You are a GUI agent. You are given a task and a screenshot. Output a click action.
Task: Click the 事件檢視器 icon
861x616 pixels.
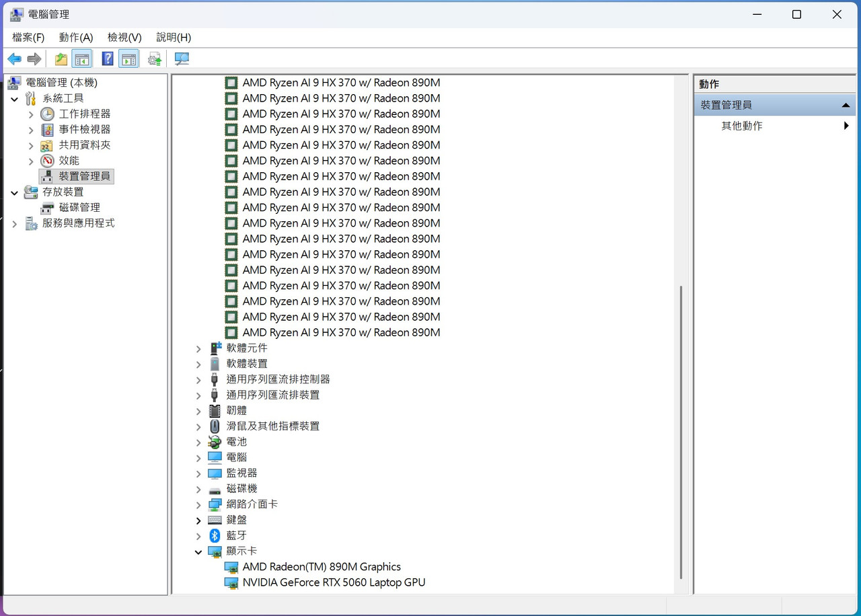[x=47, y=129]
